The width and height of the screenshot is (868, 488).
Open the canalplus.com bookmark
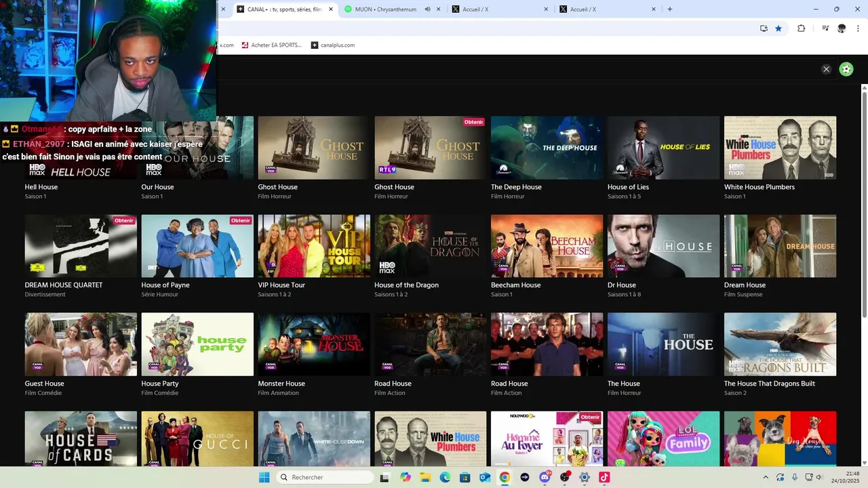(x=333, y=45)
